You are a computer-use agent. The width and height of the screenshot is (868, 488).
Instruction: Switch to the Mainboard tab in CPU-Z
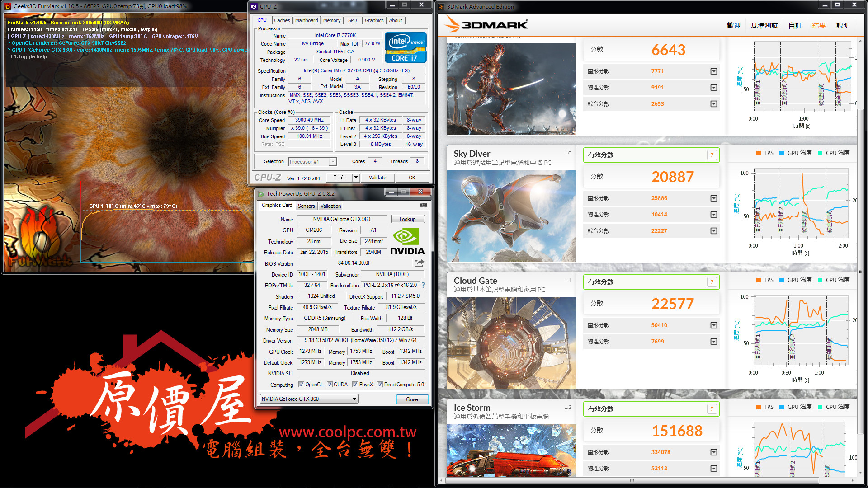[307, 20]
